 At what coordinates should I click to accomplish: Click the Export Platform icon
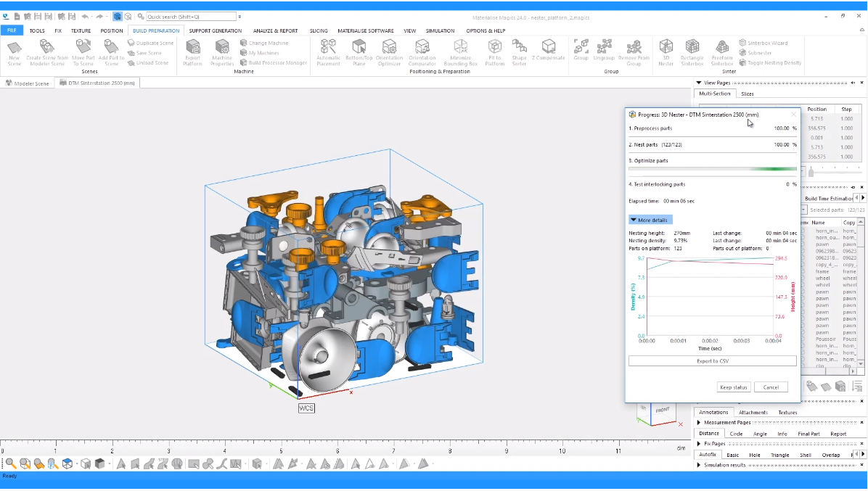tap(192, 51)
